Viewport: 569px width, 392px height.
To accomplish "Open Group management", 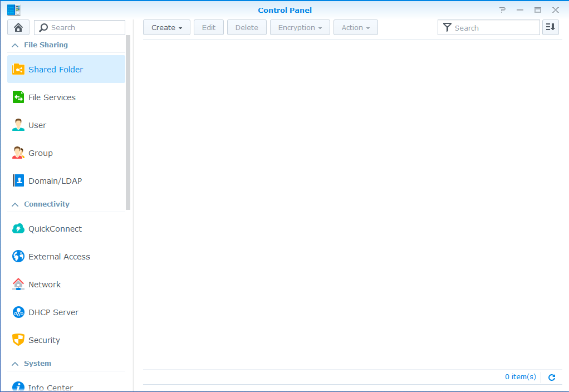I will [x=40, y=153].
